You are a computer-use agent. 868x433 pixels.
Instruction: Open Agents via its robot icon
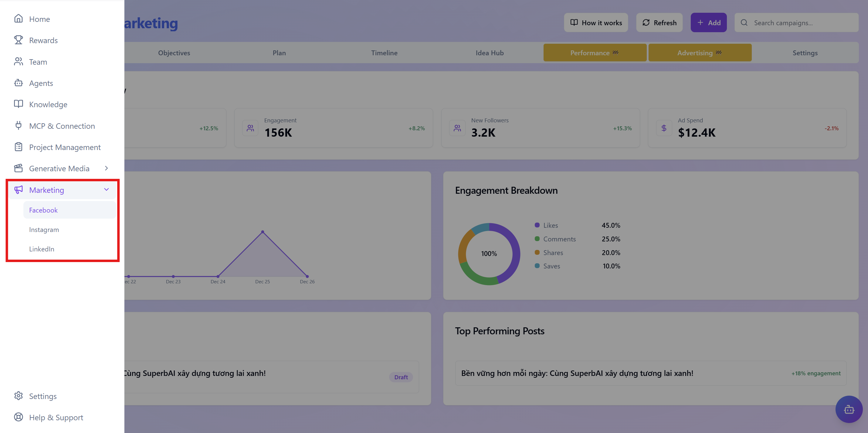(x=19, y=83)
